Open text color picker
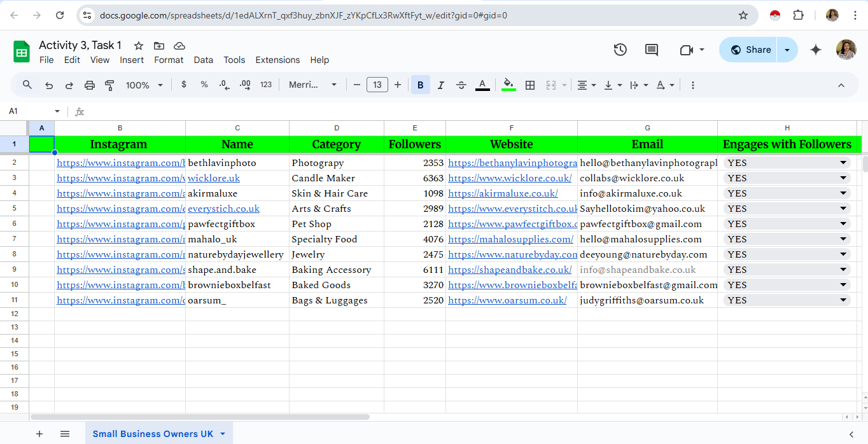 482,85
